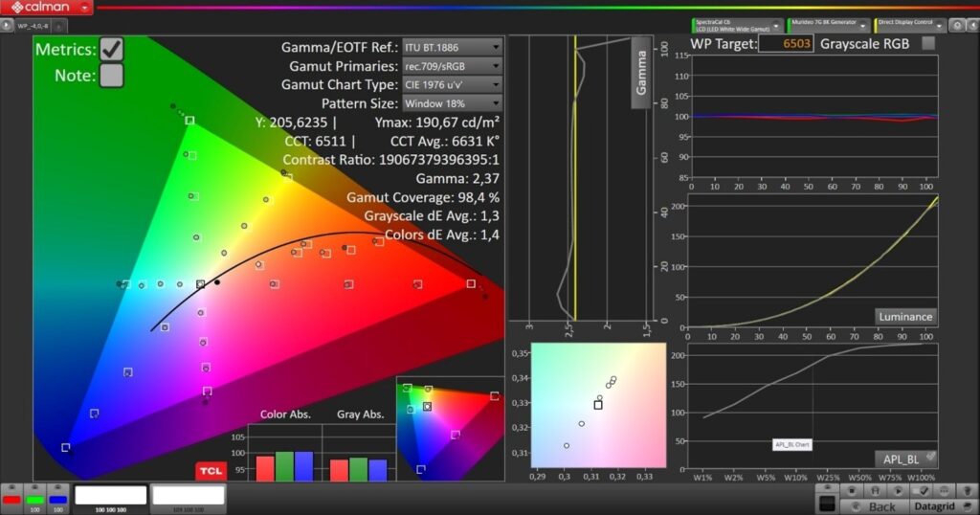980x515 pixels.
Task: Click the Back button
Action: tap(874, 507)
